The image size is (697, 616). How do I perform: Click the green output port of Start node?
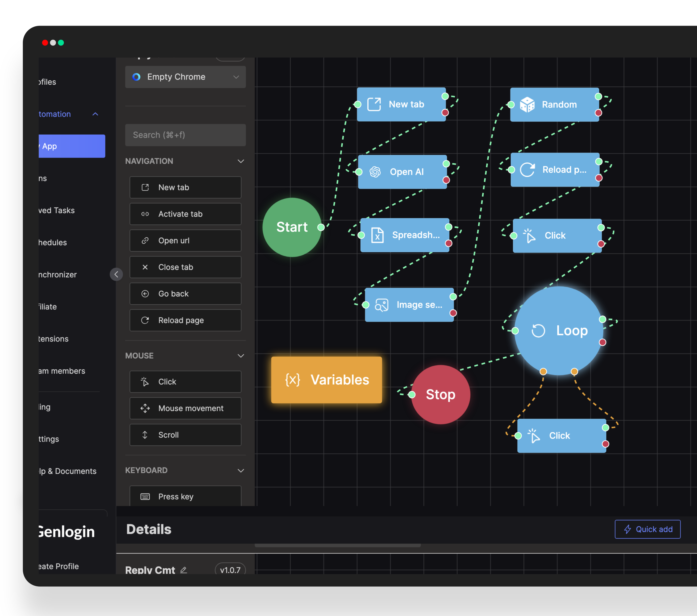(x=321, y=227)
